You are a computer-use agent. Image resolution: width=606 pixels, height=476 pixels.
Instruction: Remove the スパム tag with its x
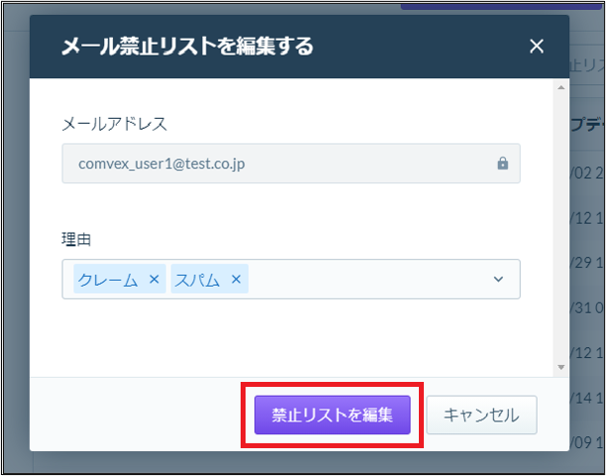[236, 279]
